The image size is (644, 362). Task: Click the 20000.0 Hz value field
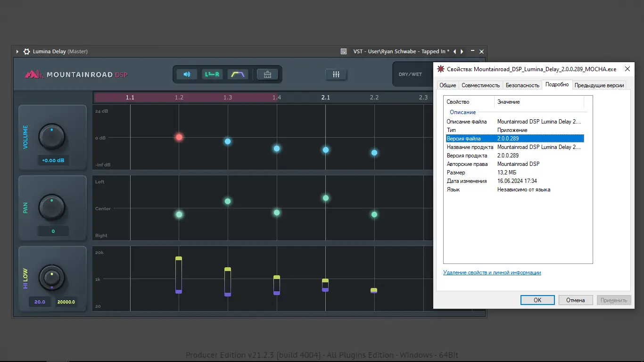coord(66,301)
